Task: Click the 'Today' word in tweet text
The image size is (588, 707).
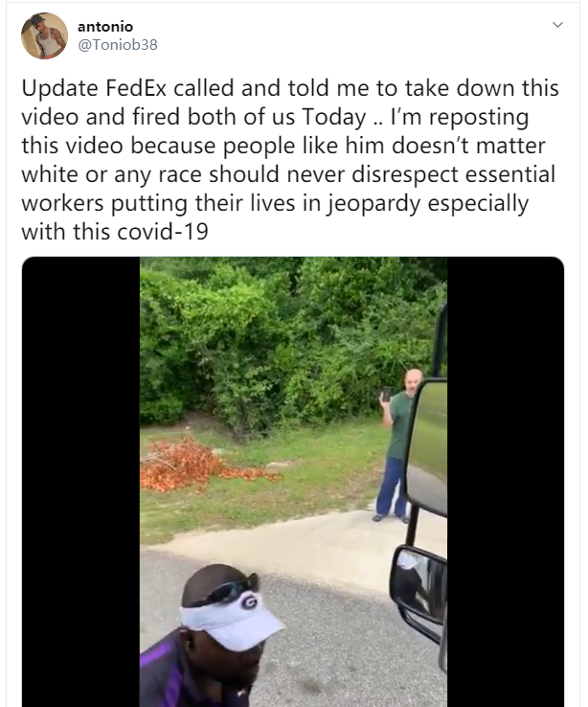Action: [334, 117]
